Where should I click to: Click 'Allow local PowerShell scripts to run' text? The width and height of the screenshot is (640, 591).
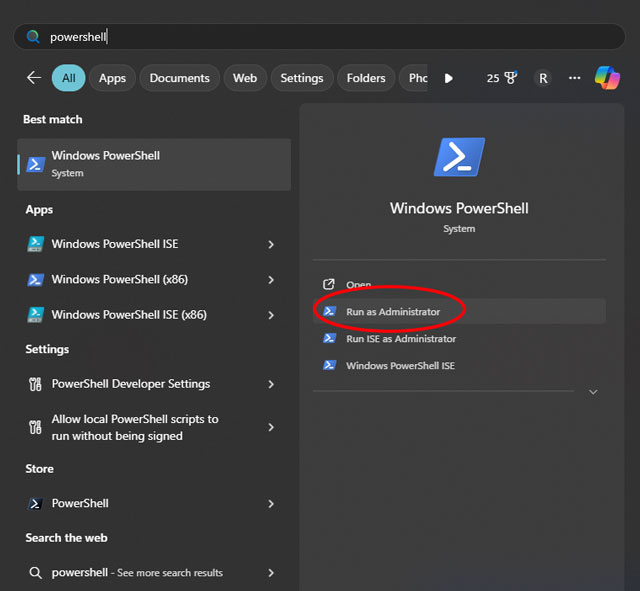tap(135, 427)
